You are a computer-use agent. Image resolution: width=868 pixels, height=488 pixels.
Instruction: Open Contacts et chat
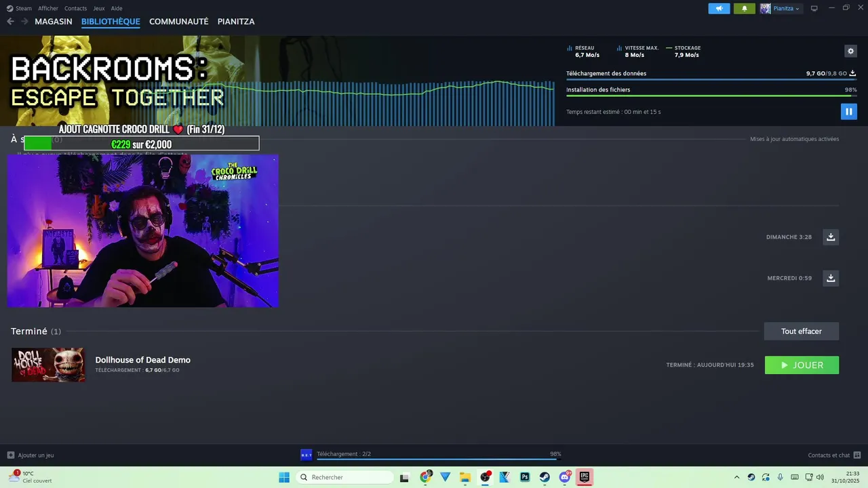coord(834,455)
